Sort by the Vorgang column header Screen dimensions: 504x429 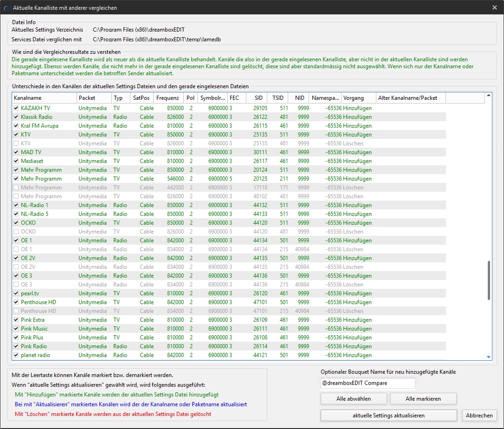(358, 98)
